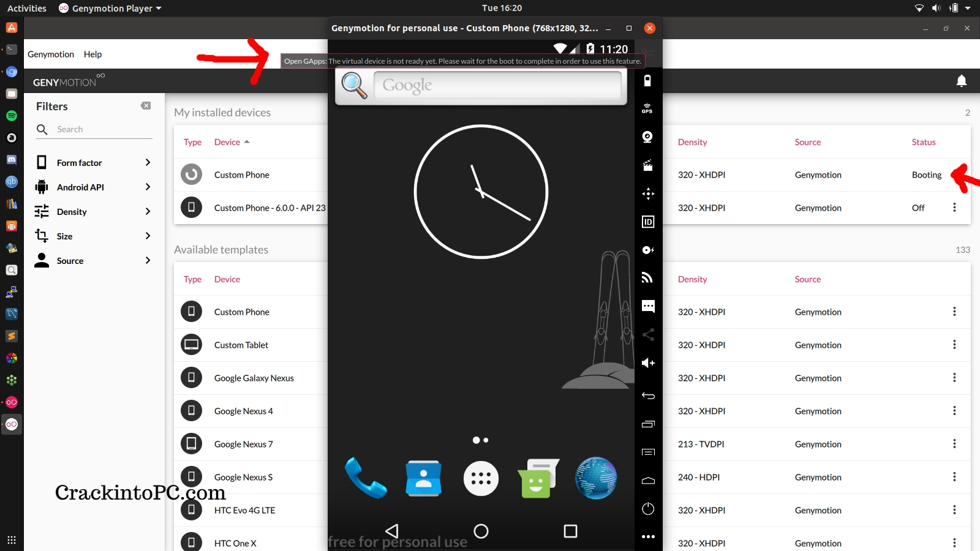Open device ID widget
Viewport: 980px width, 551px height.
(648, 222)
